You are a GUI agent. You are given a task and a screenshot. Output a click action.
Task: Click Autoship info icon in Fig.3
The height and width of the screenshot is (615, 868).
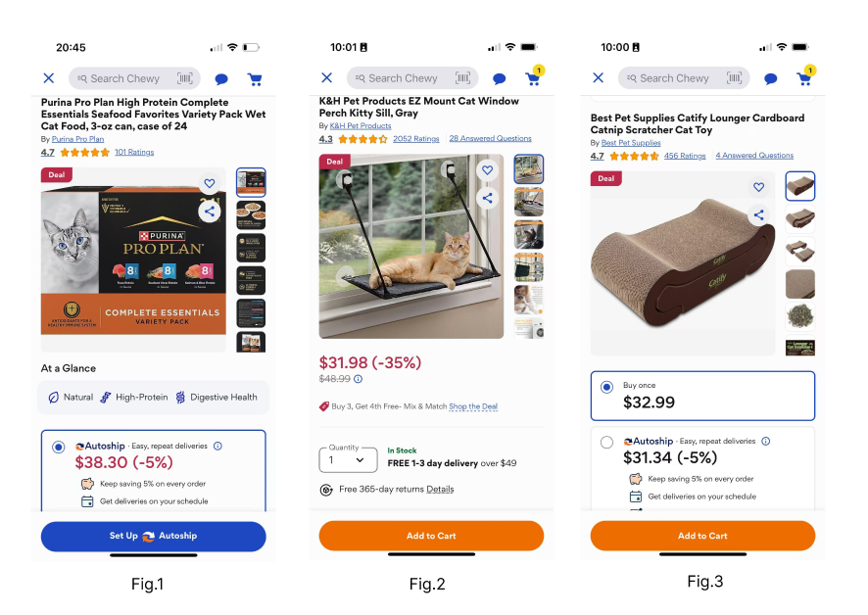pyautogui.click(x=765, y=442)
